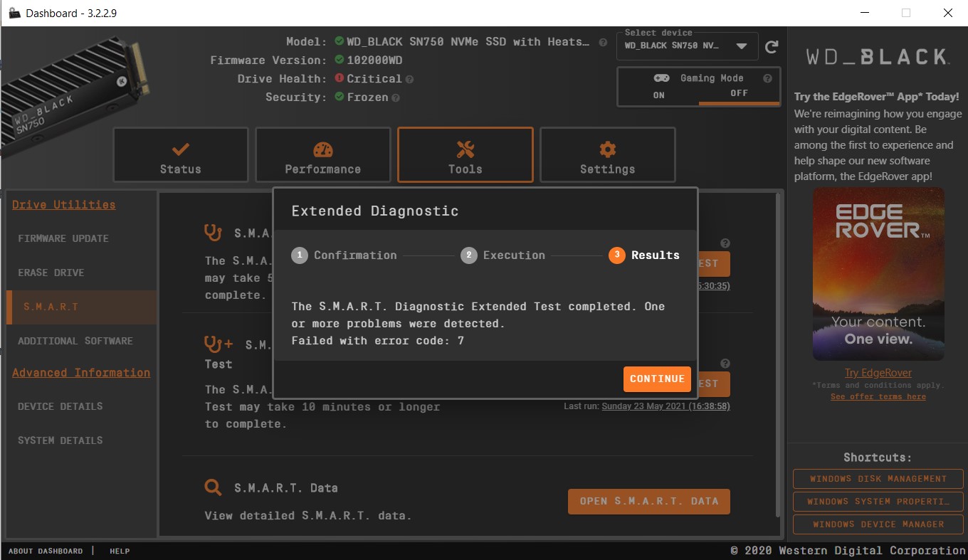Click the EdgeRover promotional banner image
The height and width of the screenshot is (560, 968).
point(878,274)
